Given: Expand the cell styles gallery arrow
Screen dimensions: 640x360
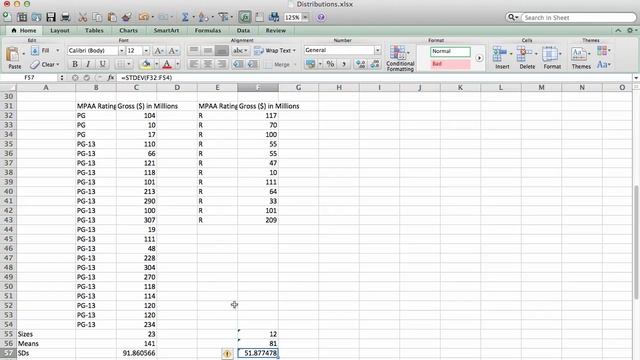Looking at the screenshot, I should (x=479, y=58).
